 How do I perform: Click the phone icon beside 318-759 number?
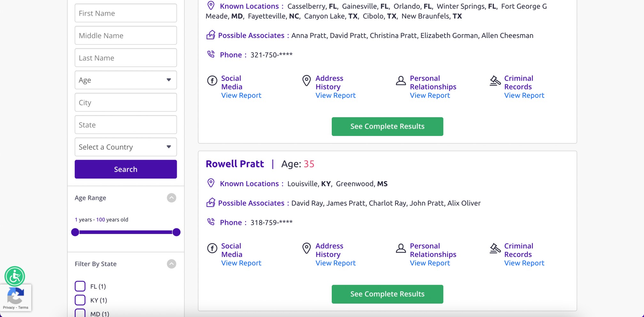point(211,222)
